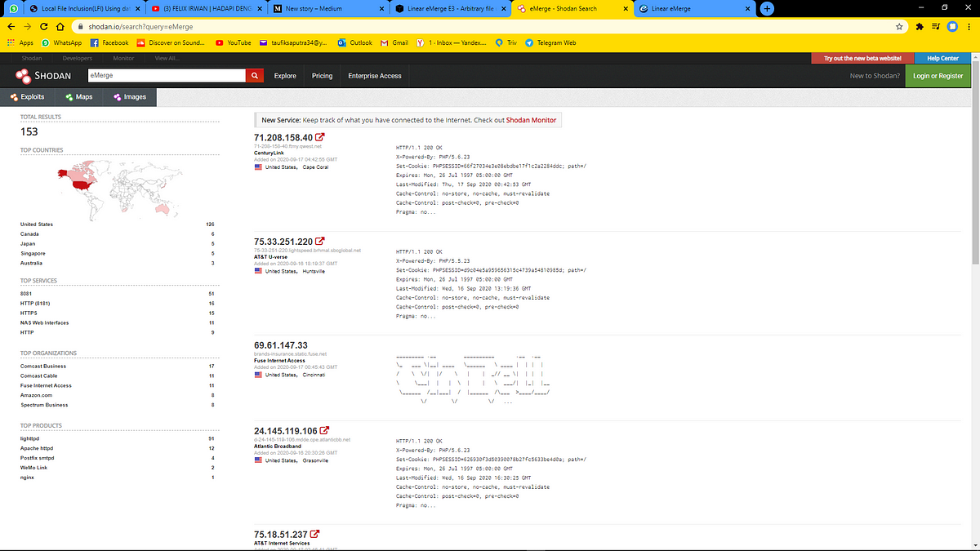The height and width of the screenshot is (551, 980).
Task: Open the Maps section
Action: click(79, 96)
